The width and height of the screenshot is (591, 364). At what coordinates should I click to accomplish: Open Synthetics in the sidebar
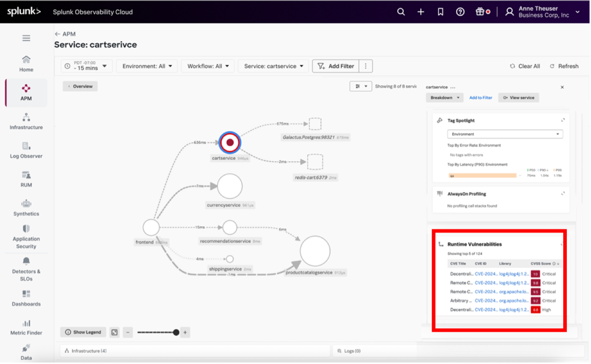(x=26, y=208)
